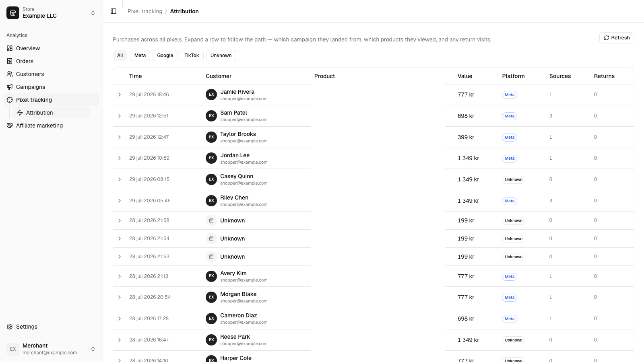Click the Overview dashboard icon
Image resolution: width=644 pixels, height=362 pixels.
pos(10,48)
